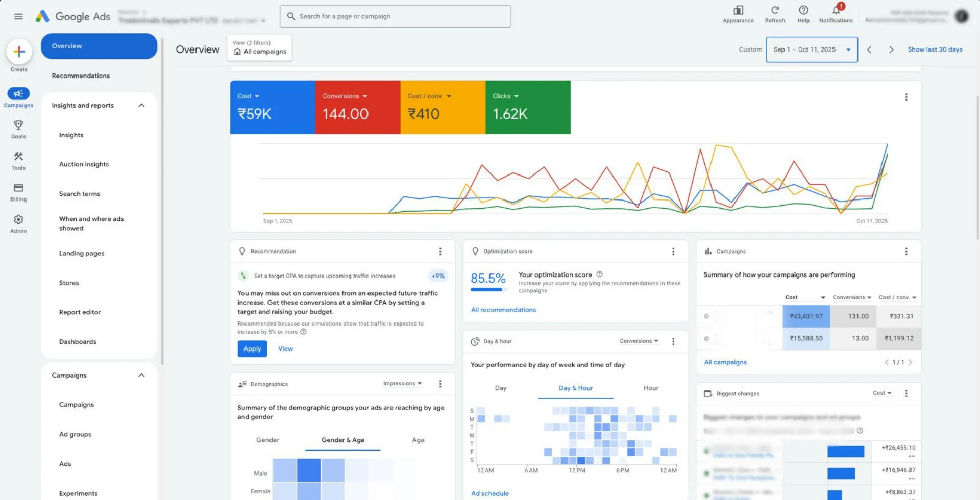The height and width of the screenshot is (500, 980).
Task: Collapse the Insights and reports section
Action: pos(141,106)
